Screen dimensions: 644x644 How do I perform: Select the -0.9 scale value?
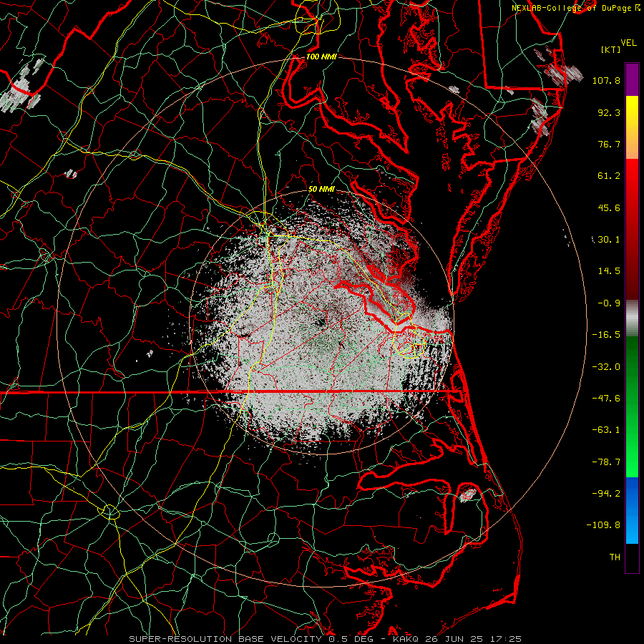click(x=609, y=303)
